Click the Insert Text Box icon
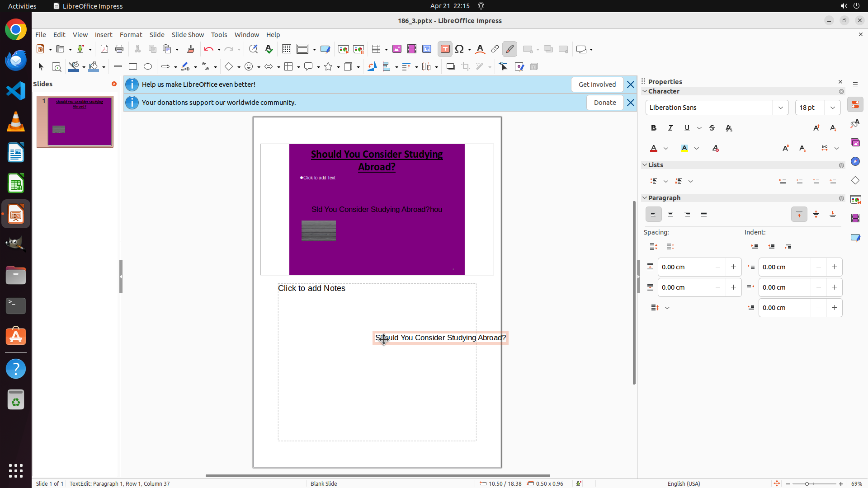This screenshot has height=488, width=868. (x=445, y=49)
